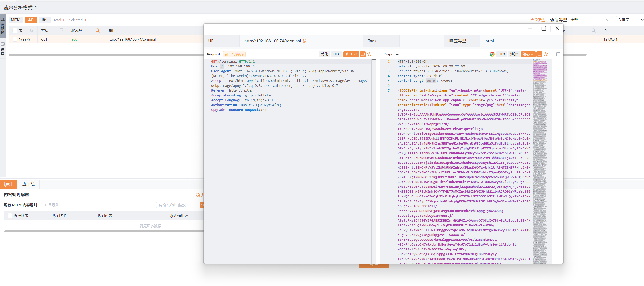Image resolution: width=644 pixels, height=286 pixels.
Task: Select the 爬虫 filter tab
Action: point(45,20)
